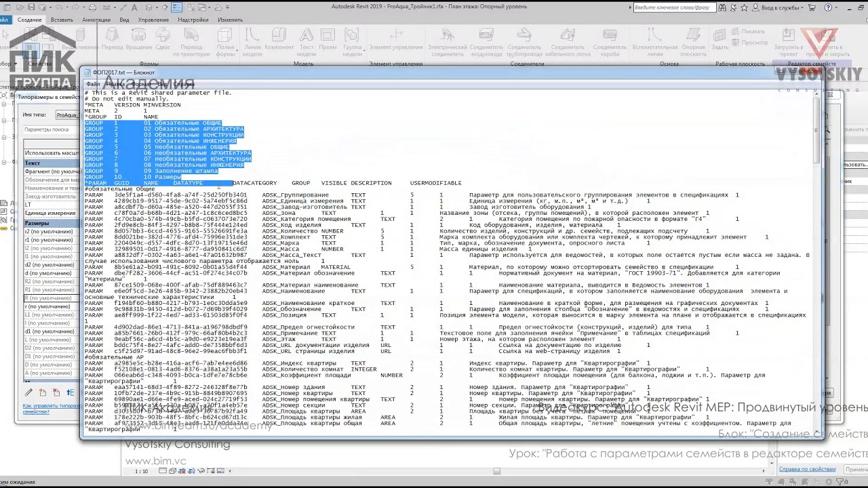The height and width of the screenshot is (488, 868).
Task: Open Notepad Файл menu
Action: (x=93, y=84)
